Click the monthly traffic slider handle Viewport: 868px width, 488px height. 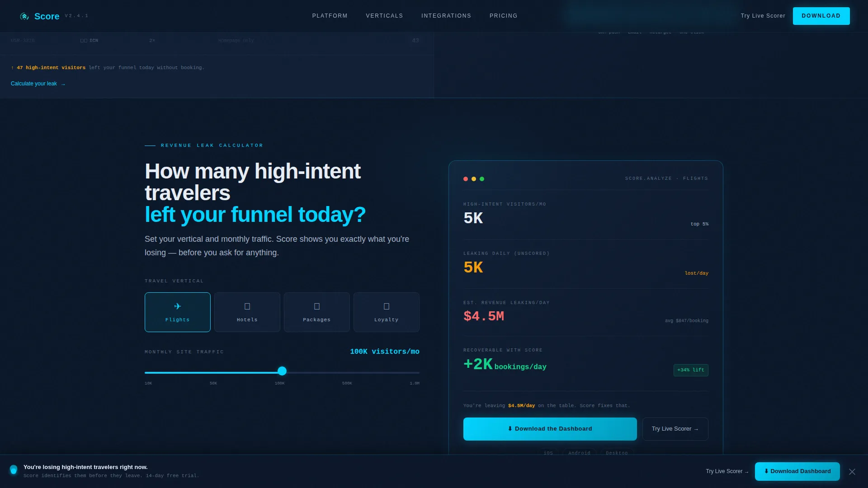[x=282, y=371]
